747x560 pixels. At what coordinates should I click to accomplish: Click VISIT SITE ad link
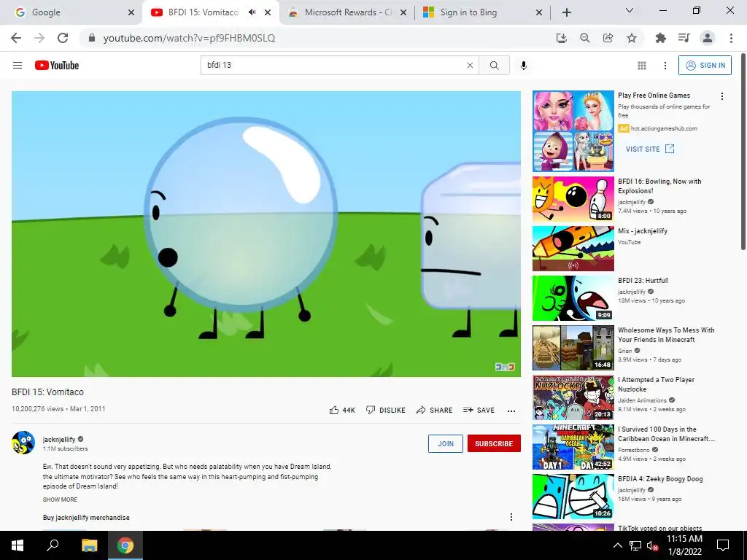pyautogui.click(x=650, y=149)
